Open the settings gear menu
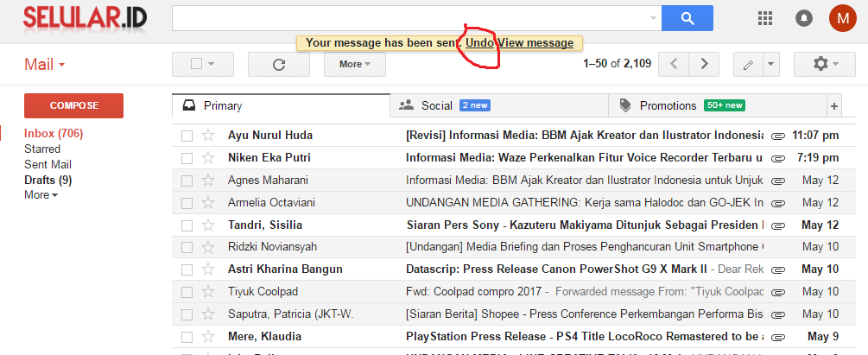The image size is (868, 355). click(x=825, y=64)
